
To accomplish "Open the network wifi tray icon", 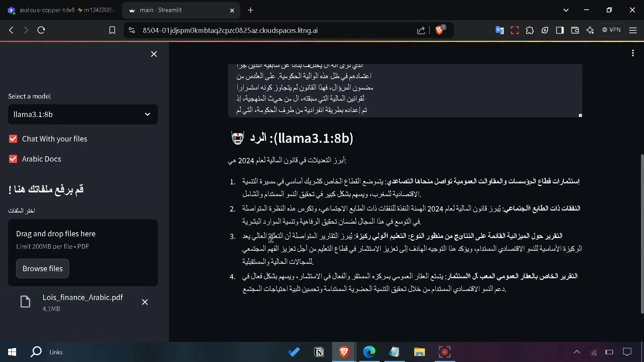I will tap(594, 352).
